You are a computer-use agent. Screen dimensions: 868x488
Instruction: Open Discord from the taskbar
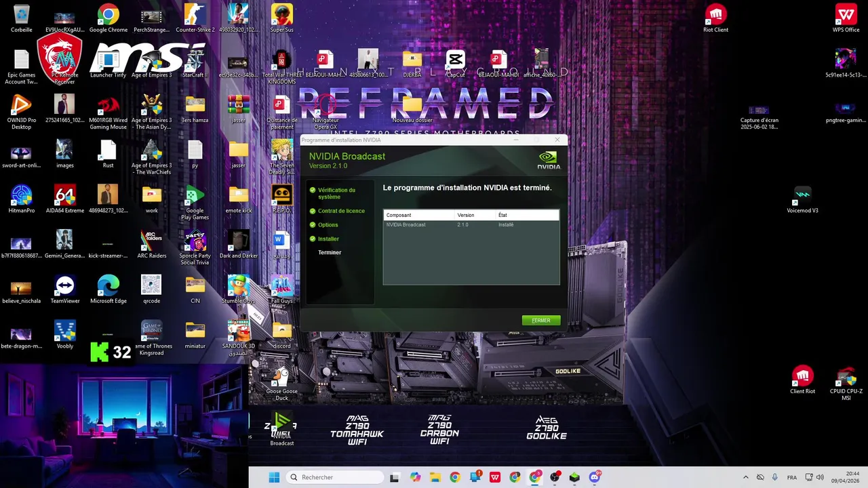pos(595,477)
